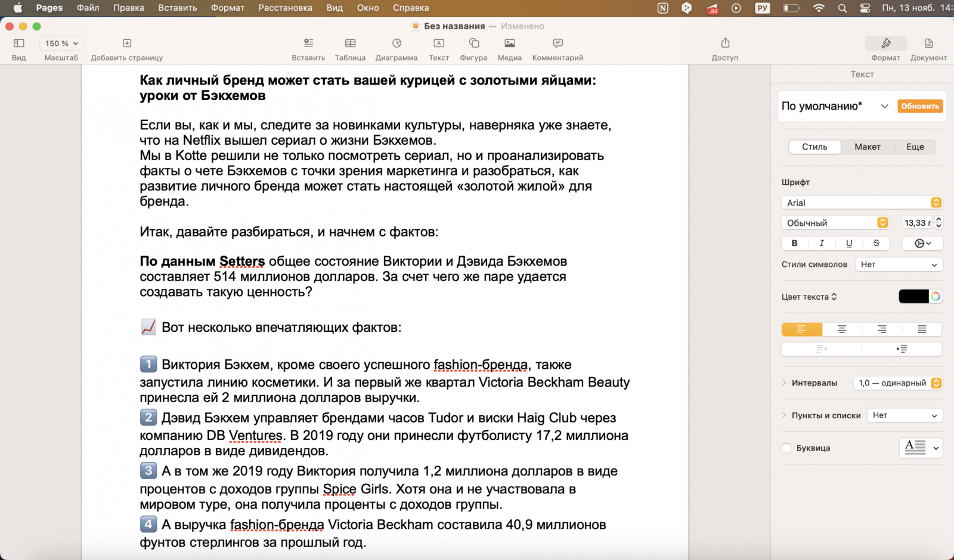Viewport: 954px width, 560px height.
Task: Click the Обновить style button
Action: click(x=920, y=106)
